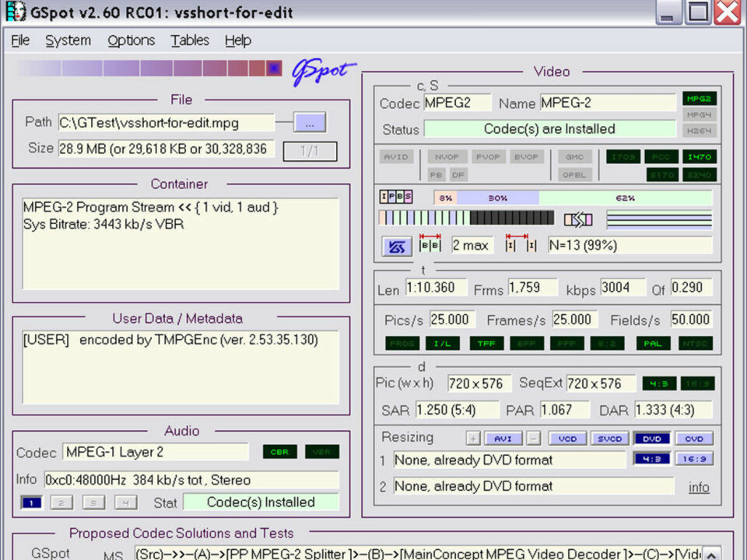
Task: Click the frame reorder arrows icon
Action: (x=577, y=219)
